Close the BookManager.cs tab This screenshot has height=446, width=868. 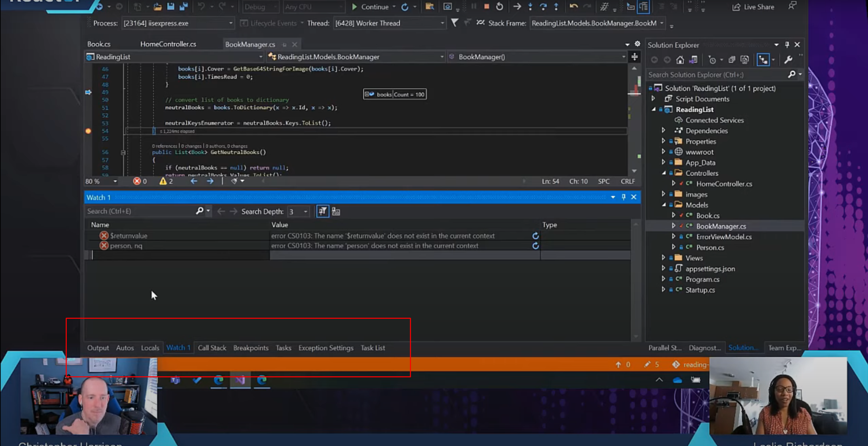pos(295,44)
